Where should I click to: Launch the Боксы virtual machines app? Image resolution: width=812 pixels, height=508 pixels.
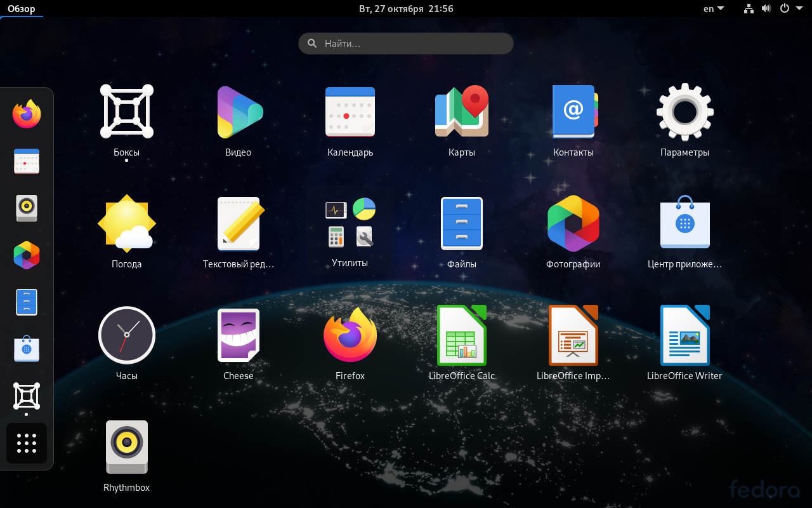click(126, 112)
